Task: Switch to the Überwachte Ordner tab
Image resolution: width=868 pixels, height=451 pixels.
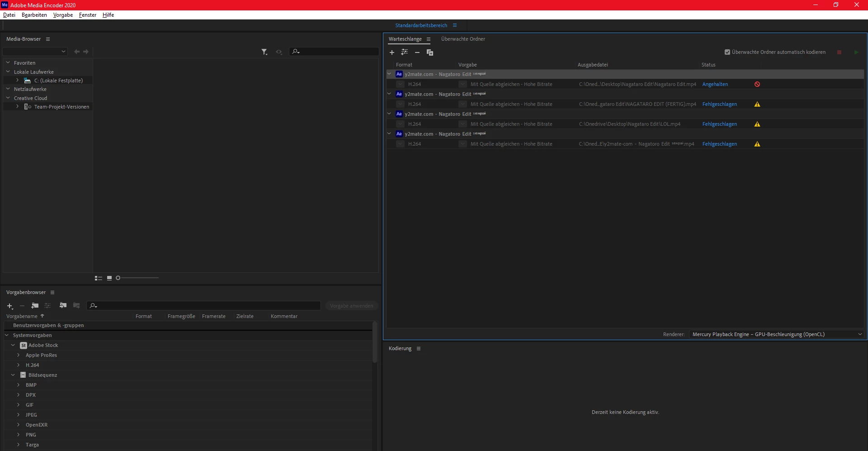Action: [x=463, y=39]
